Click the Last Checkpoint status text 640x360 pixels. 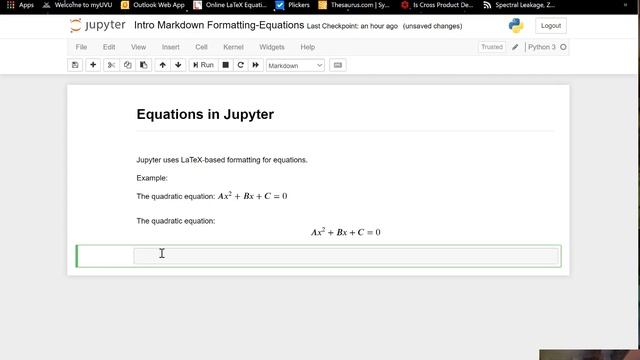coord(352,26)
